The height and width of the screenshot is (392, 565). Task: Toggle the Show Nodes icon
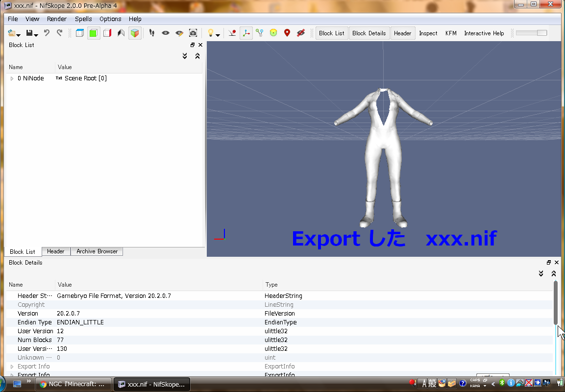click(259, 33)
